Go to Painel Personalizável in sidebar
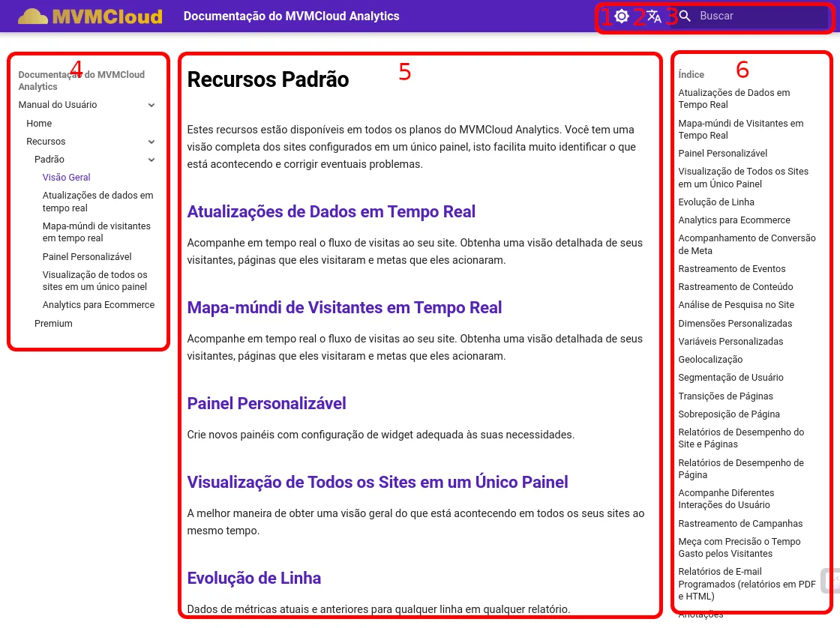 click(x=87, y=257)
